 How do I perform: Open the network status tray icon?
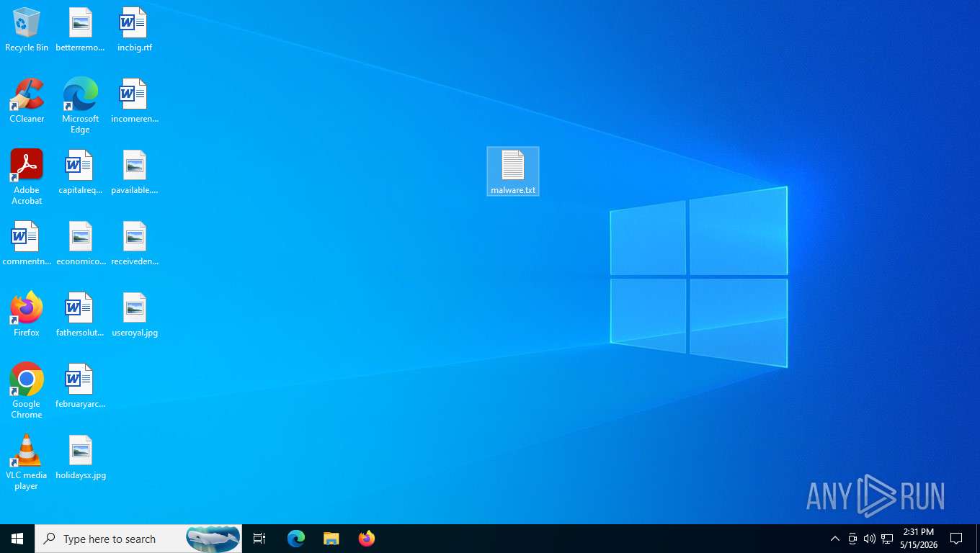point(887,539)
